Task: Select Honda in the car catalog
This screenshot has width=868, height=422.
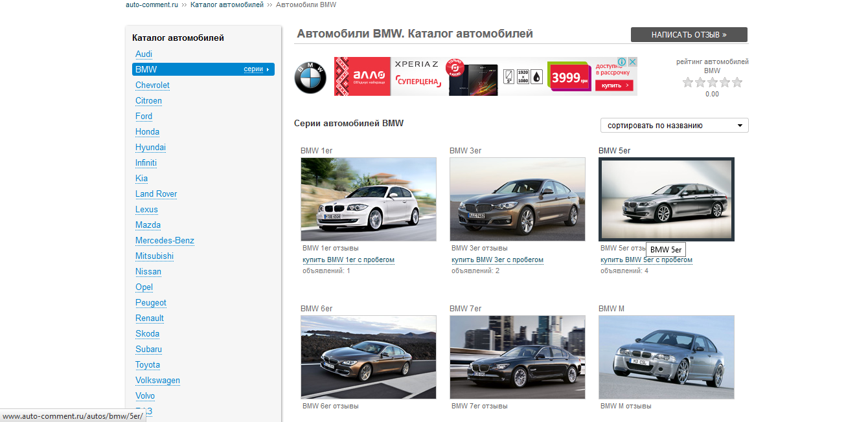Action: [147, 131]
